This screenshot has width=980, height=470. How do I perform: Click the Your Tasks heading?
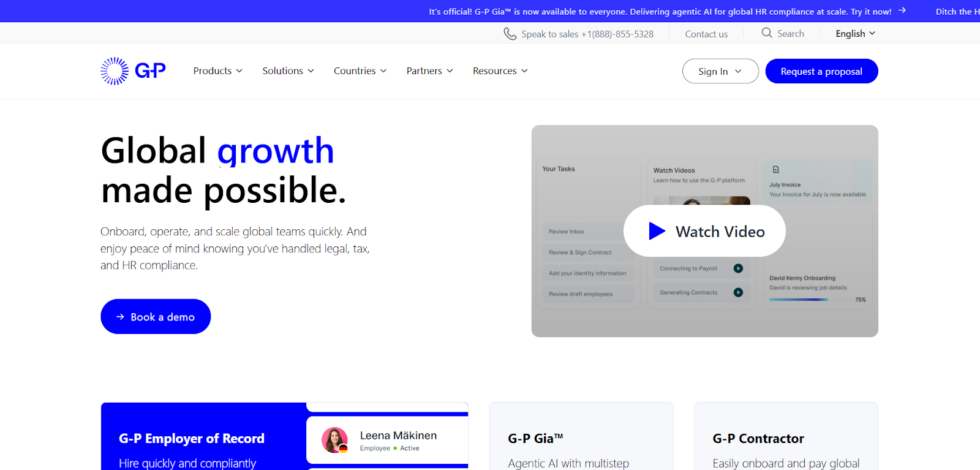pos(559,169)
